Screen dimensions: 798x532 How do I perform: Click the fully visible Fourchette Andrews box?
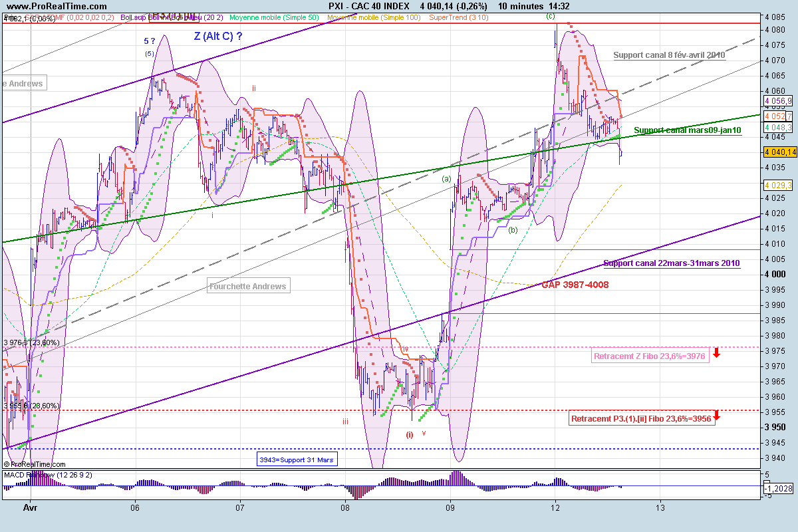248,287
